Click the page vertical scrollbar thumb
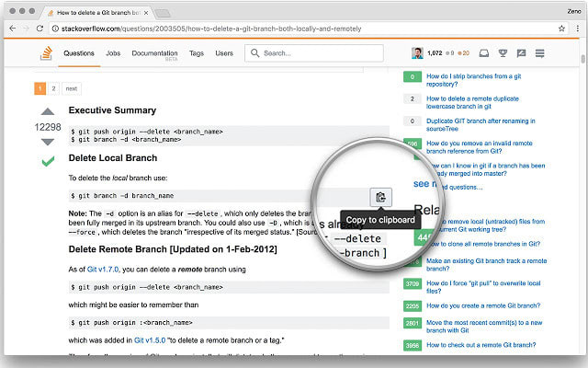This screenshot has height=368, width=588. 582,59
